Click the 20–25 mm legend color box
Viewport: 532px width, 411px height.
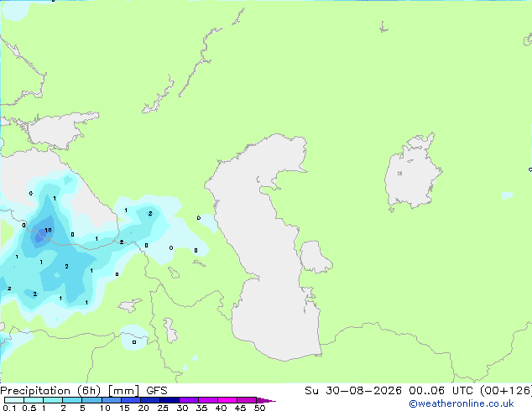pos(149,400)
